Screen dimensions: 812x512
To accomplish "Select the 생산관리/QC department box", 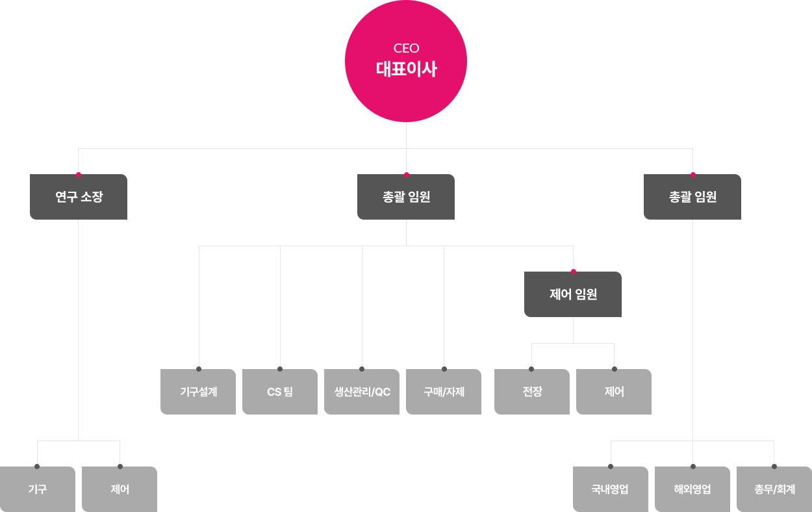I will pos(362,392).
